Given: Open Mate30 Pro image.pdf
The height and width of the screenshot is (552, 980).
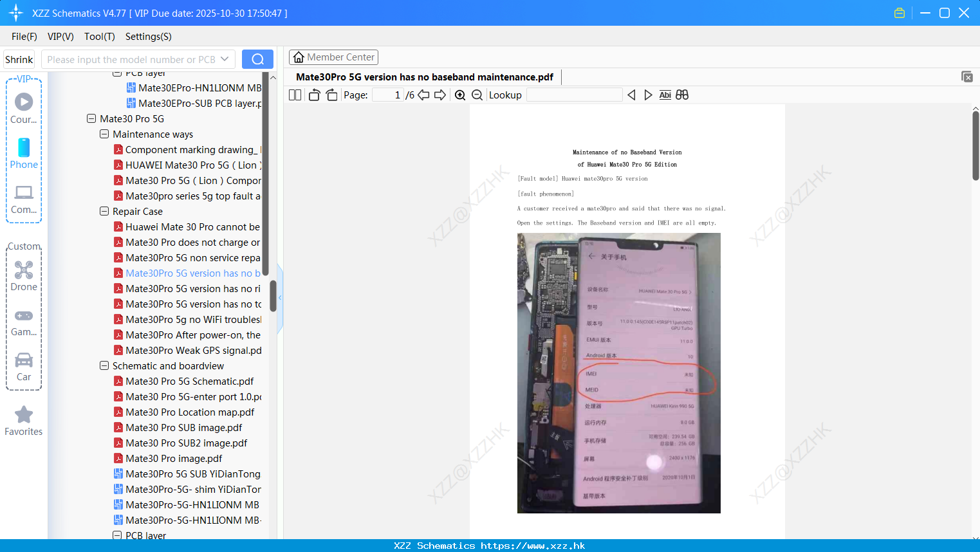Looking at the screenshot, I should pyautogui.click(x=168, y=458).
